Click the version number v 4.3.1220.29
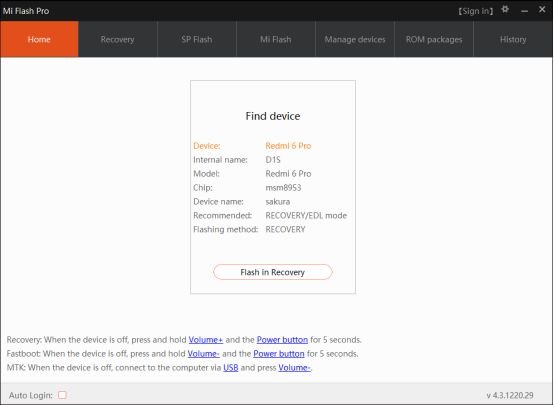The width and height of the screenshot is (554, 405). click(x=510, y=395)
